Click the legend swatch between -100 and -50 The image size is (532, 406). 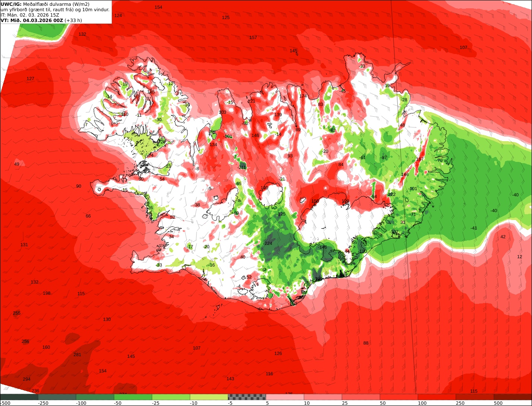pos(95,397)
